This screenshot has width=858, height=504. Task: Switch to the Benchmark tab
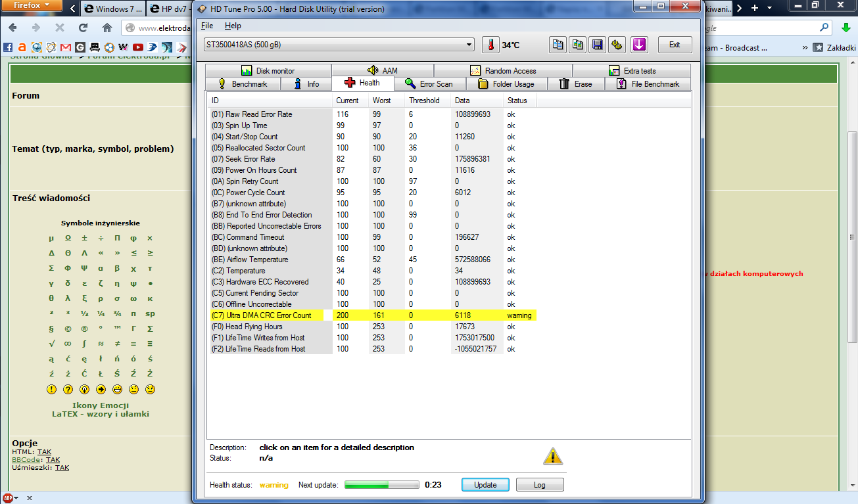click(x=243, y=84)
